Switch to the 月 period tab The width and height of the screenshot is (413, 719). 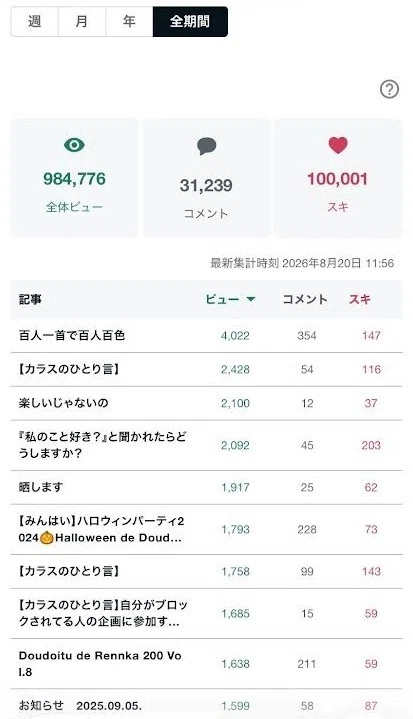pyautogui.click(x=82, y=22)
